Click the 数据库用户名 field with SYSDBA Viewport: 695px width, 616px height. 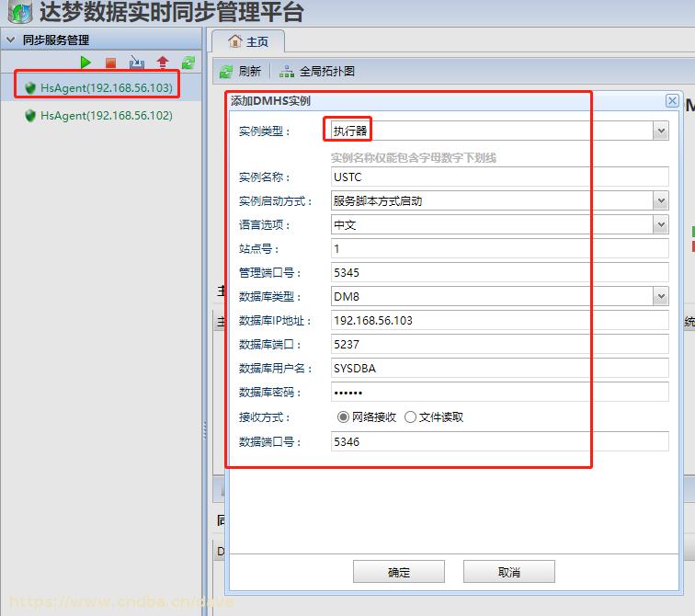coord(499,369)
